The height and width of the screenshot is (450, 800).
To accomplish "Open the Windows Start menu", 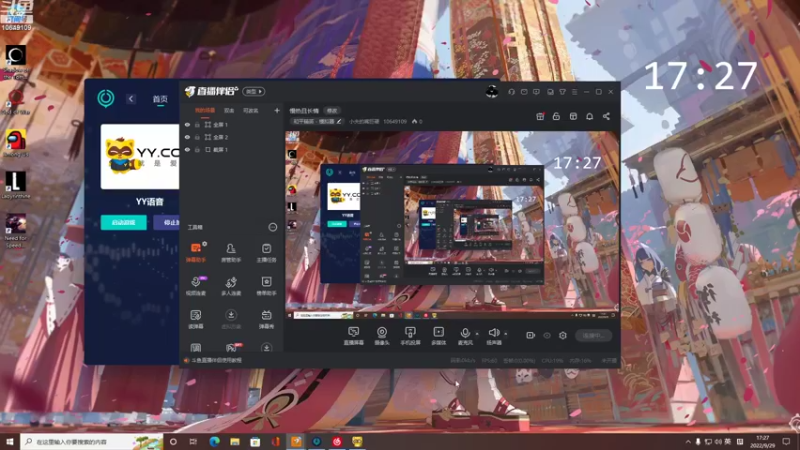I will (10, 441).
